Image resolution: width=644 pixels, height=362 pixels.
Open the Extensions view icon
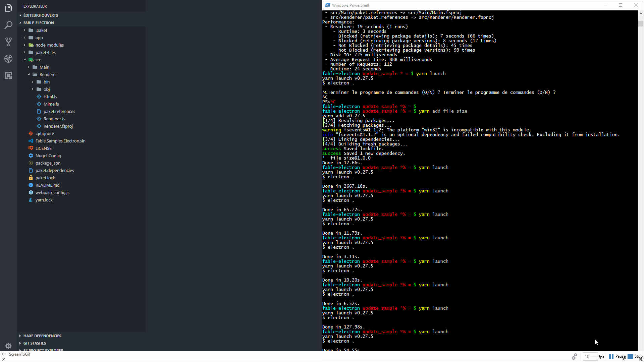(8, 75)
